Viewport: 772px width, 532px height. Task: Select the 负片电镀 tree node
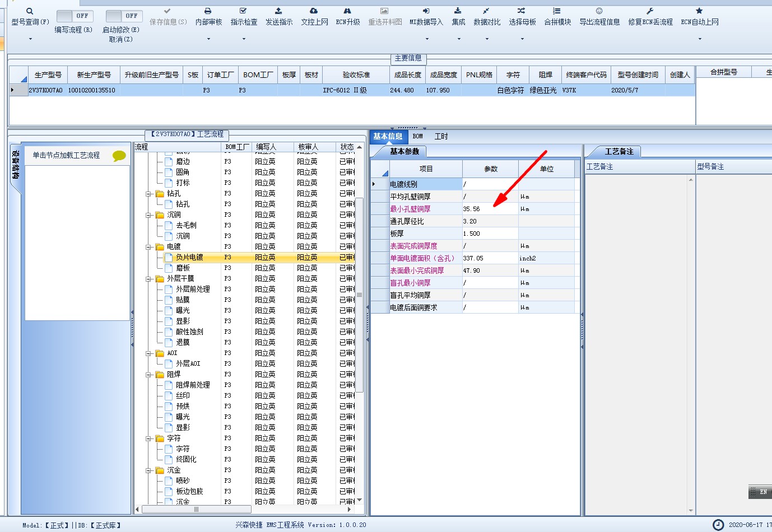pyautogui.click(x=189, y=258)
